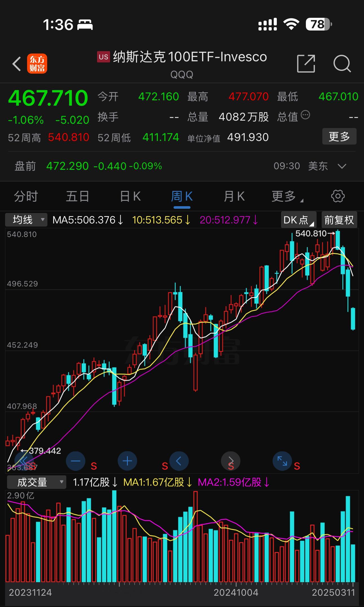This screenshot has width=364, height=607.
Task: Tap the 2.90亿 volume axis label
Action: [20, 495]
